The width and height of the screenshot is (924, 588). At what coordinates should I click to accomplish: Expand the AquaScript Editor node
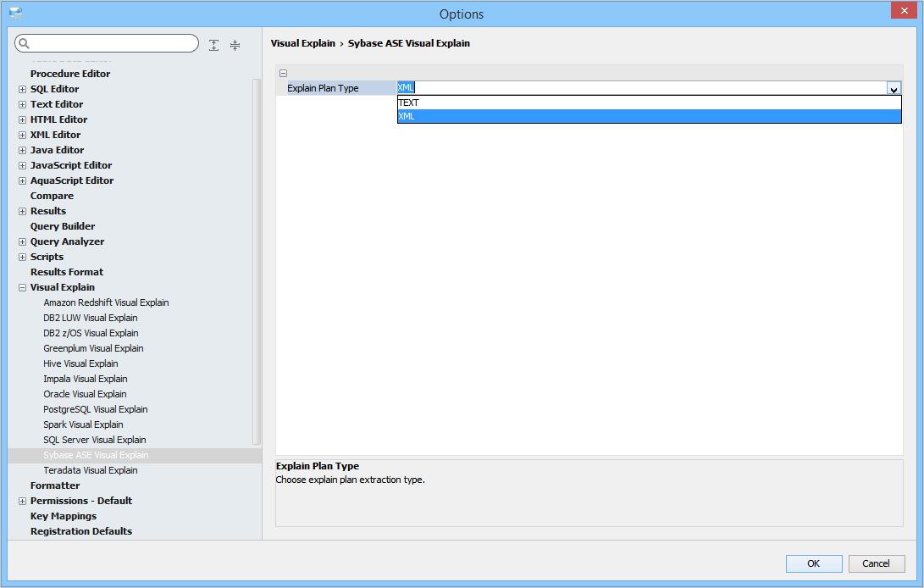point(22,181)
